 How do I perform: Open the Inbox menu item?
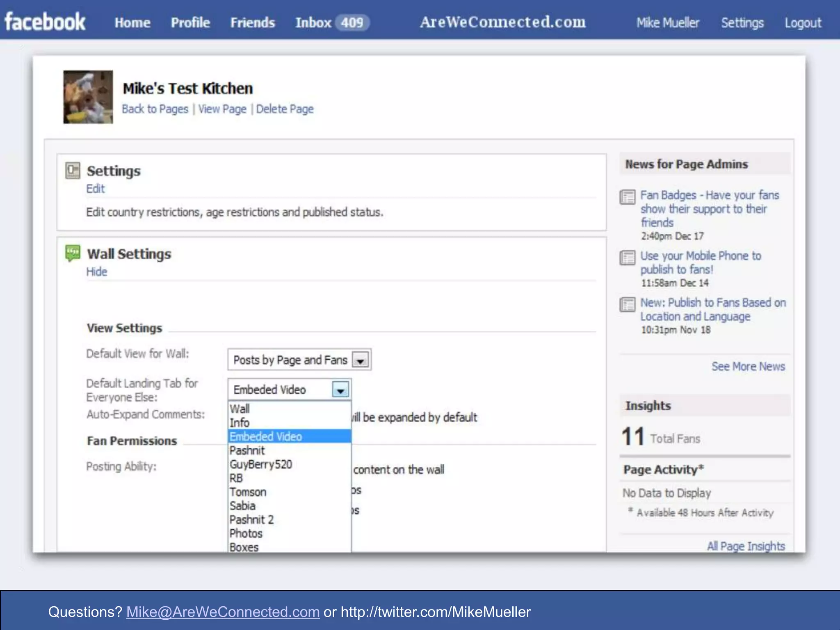click(x=313, y=23)
